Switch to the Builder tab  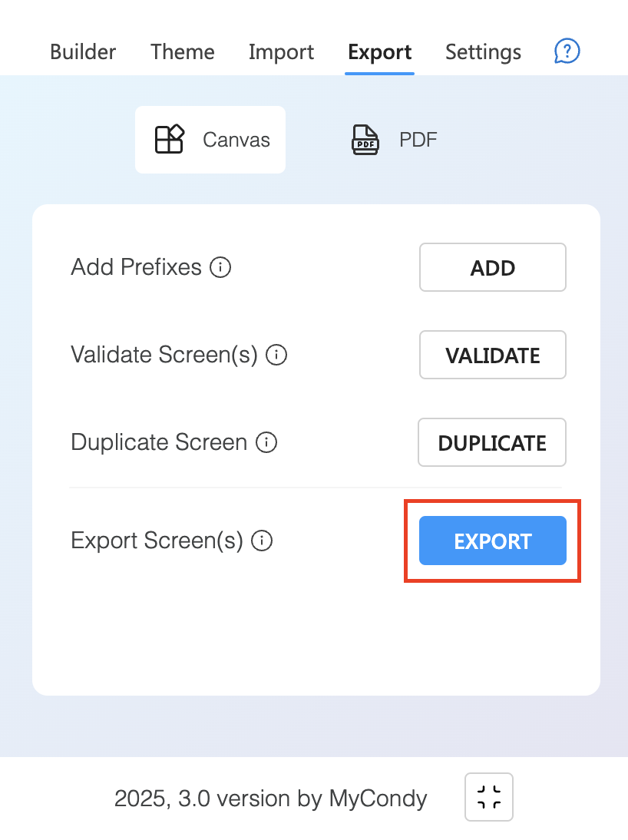coord(82,52)
